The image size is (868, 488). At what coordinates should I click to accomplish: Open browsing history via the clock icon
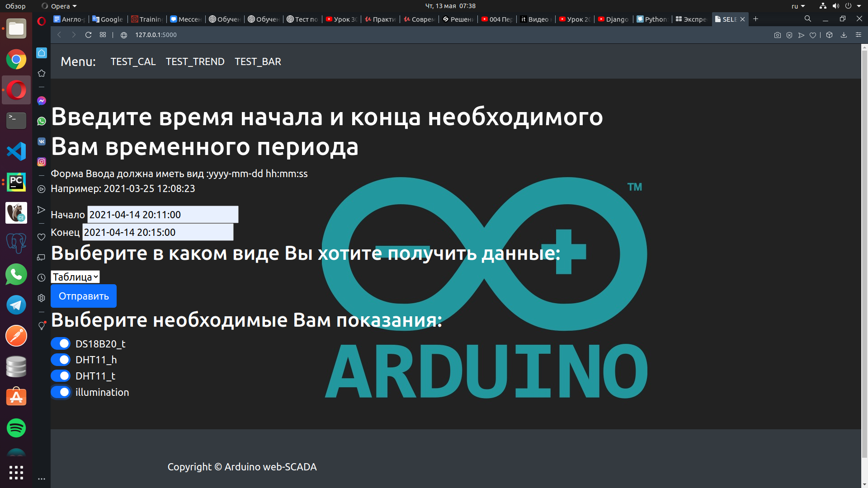click(41, 277)
